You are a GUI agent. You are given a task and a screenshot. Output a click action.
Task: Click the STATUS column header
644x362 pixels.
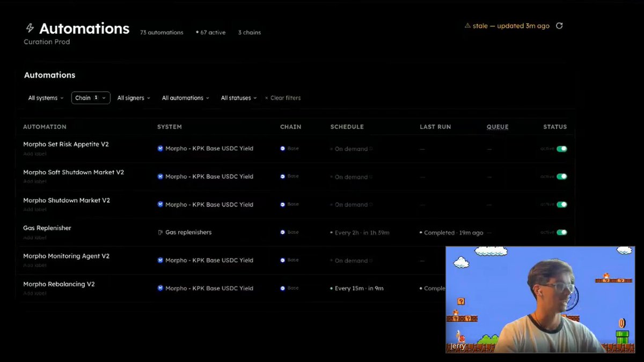coord(555,127)
